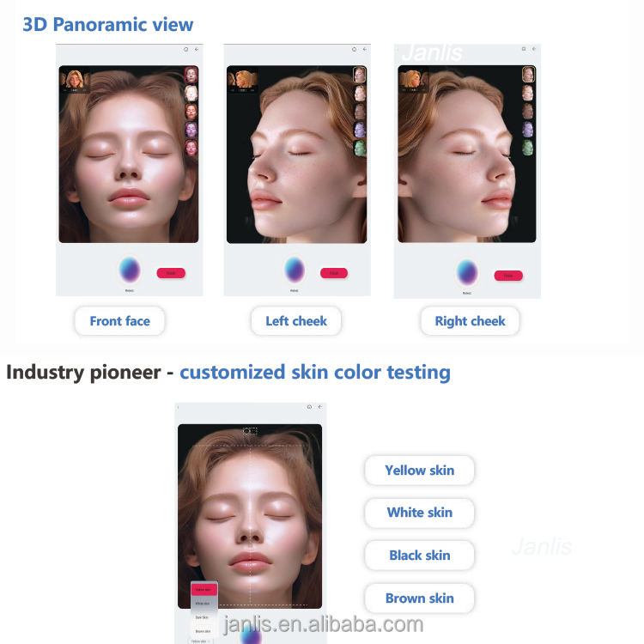This screenshot has width=644, height=644.
Task: Tap the home icon in the Front face screen
Action: point(186,49)
